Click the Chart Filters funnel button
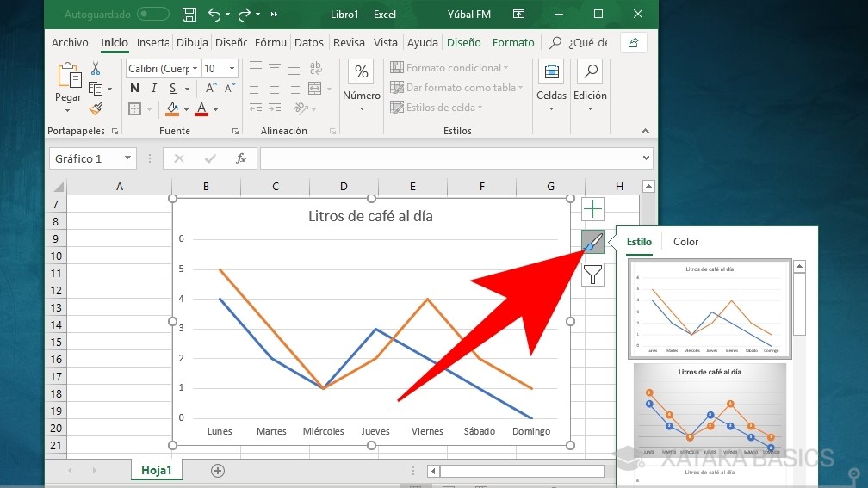Image resolution: width=868 pixels, height=488 pixels. click(x=592, y=275)
